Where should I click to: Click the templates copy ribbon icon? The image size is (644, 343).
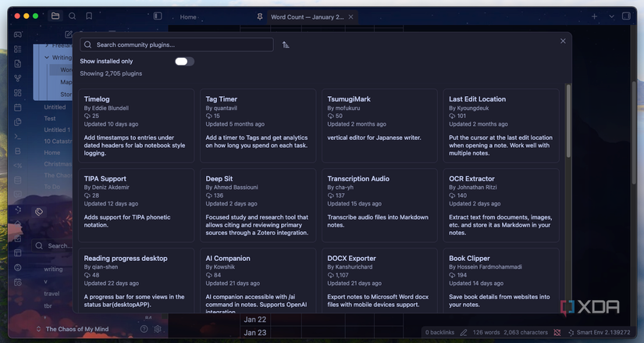[x=18, y=122]
